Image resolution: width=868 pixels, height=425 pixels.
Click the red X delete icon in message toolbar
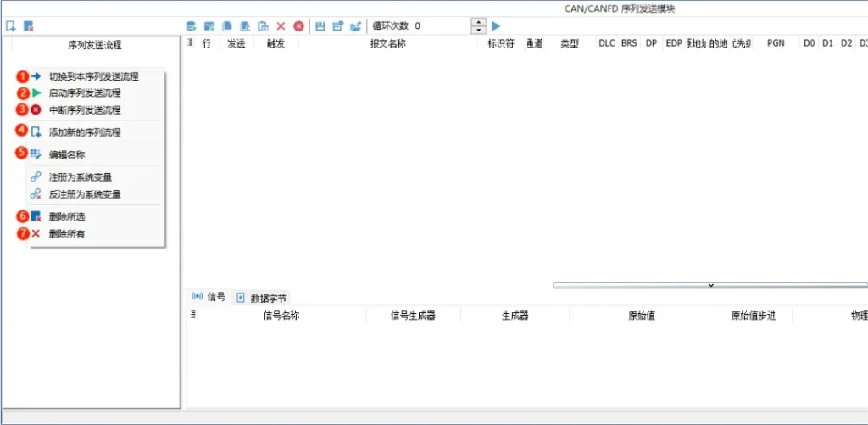coord(281,26)
